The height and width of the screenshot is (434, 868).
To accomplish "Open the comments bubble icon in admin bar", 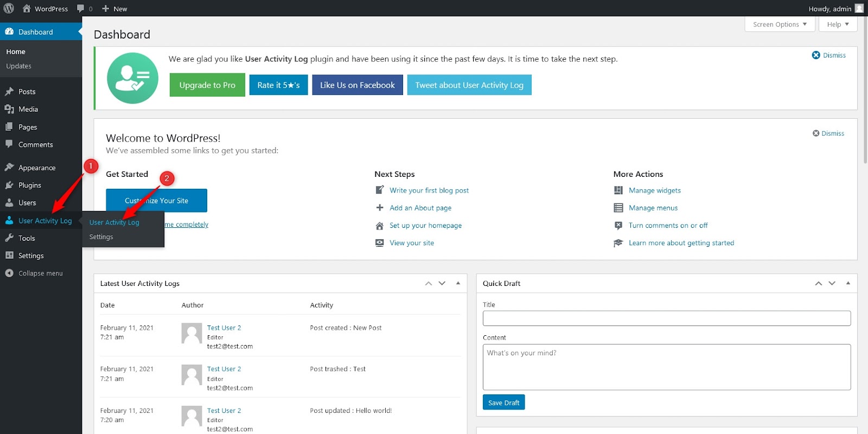I will [80, 8].
